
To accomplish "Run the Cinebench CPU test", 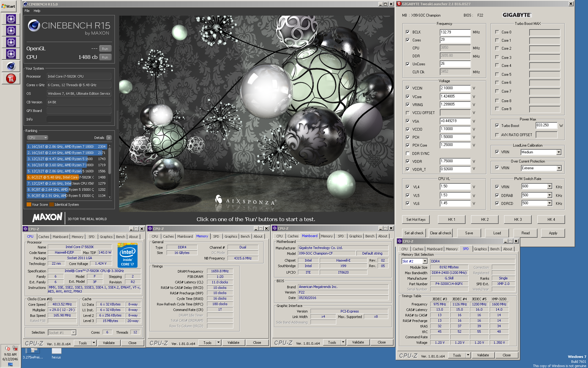I will tap(105, 57).
